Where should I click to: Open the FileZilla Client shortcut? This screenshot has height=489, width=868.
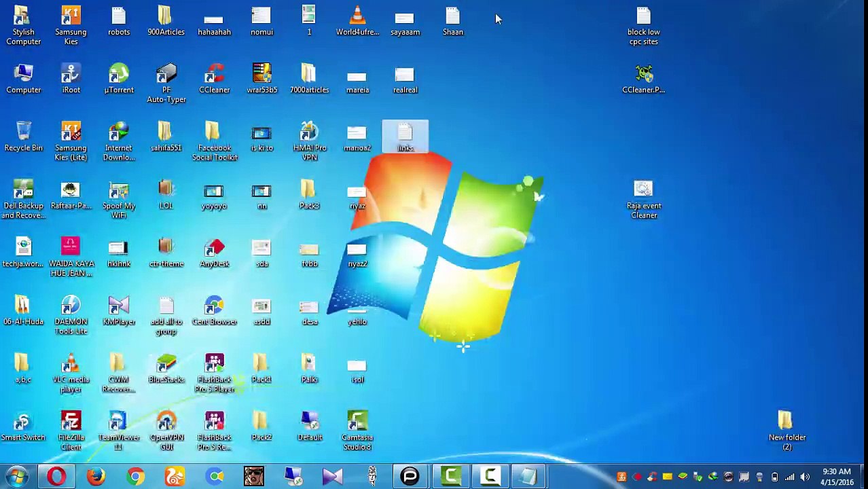click(x=71, y=431)
